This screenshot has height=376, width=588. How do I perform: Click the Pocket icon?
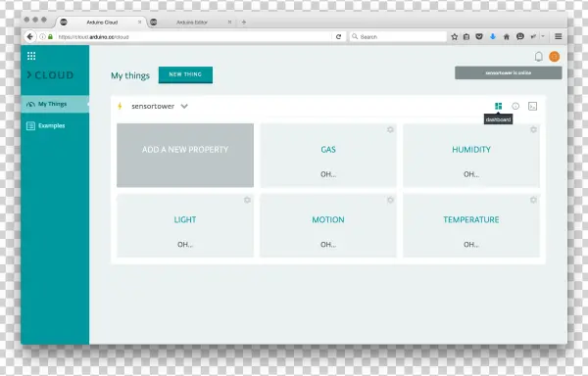point(479,36)
